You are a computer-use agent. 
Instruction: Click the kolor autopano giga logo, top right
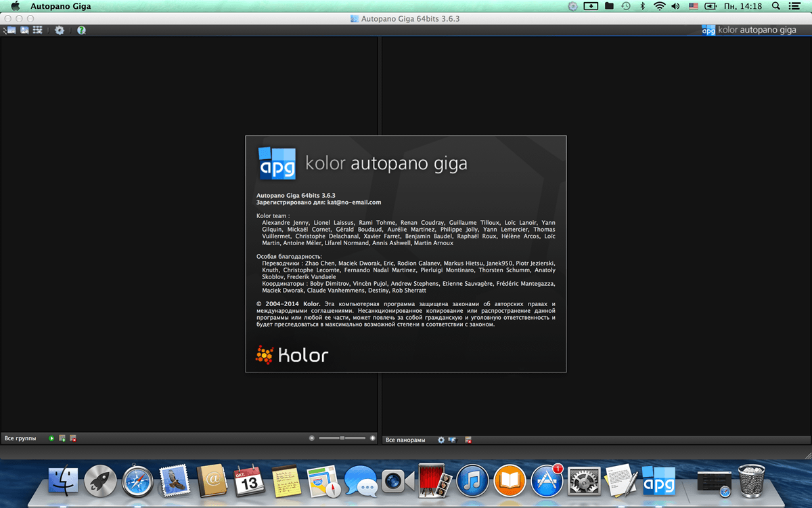pyautogui.click(x=749, y=30)
